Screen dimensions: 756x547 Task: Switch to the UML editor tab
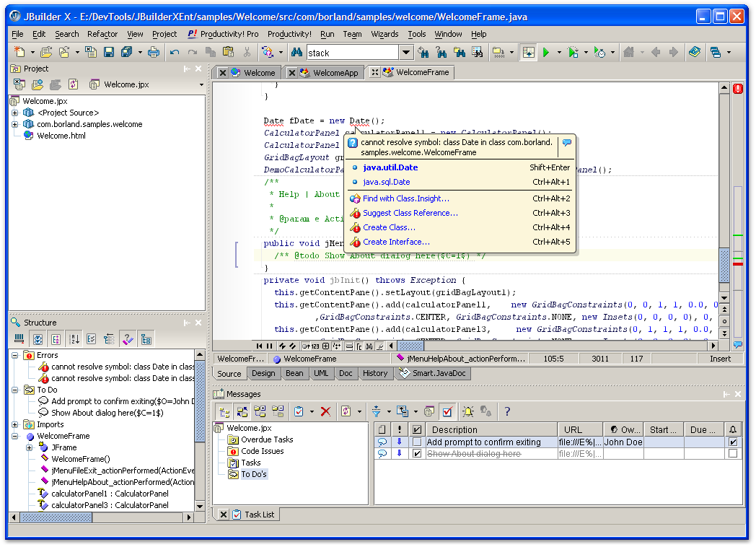click(x=320, y=373)
